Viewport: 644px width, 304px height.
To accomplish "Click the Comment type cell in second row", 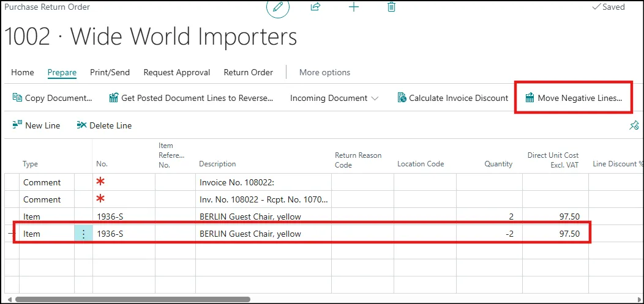I will click(47, 199).
